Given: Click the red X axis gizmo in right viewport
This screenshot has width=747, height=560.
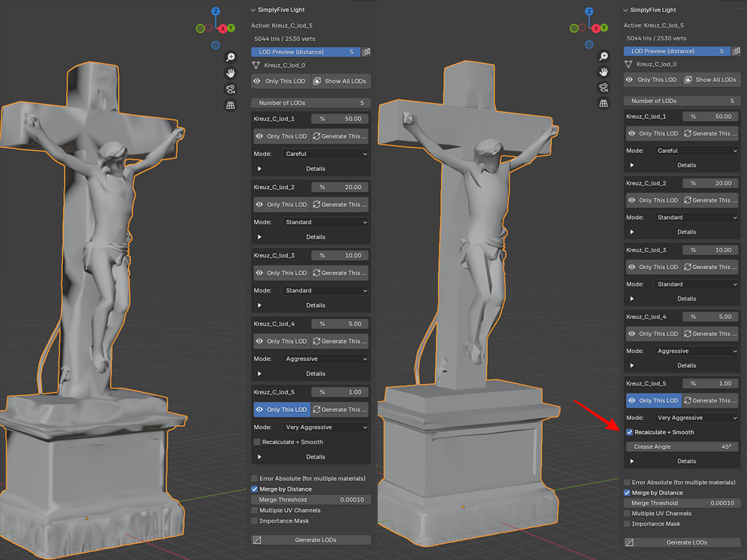Looking at the screenshot, I should (x=596, y=28).
